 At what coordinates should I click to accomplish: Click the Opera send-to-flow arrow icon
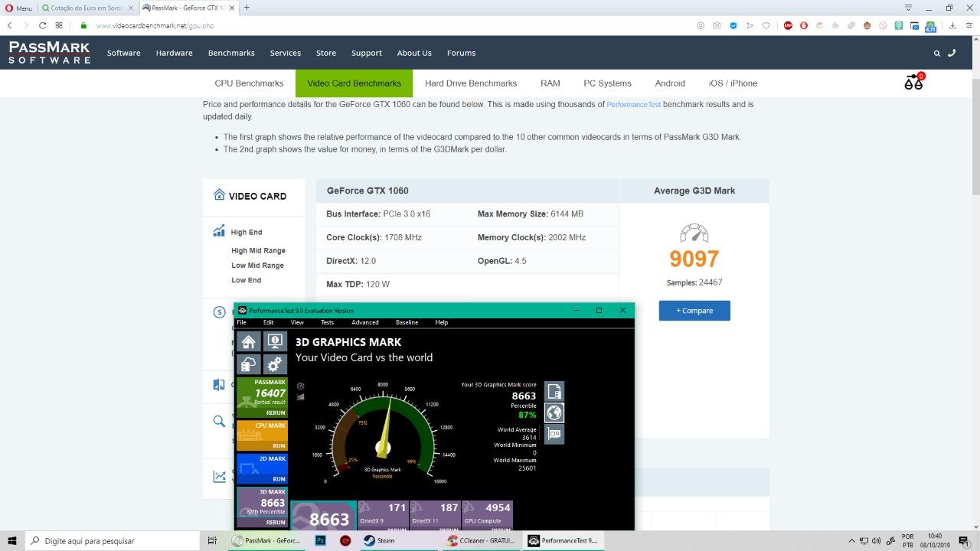tap(750, 25)
